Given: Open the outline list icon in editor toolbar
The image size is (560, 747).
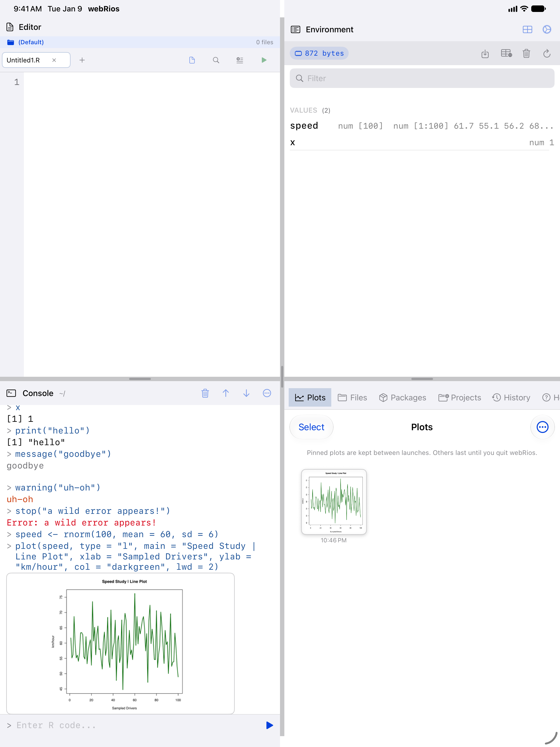Looking at the screenshot, I should pyautogui.click(x=240, y=60).
